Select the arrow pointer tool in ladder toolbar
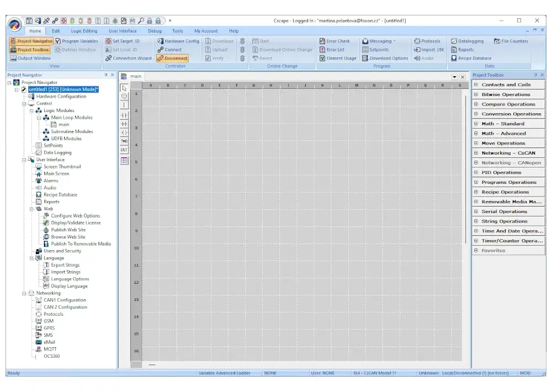Viewport: 552px width, 392px height. pyautogui.click(x=124, y=88)
